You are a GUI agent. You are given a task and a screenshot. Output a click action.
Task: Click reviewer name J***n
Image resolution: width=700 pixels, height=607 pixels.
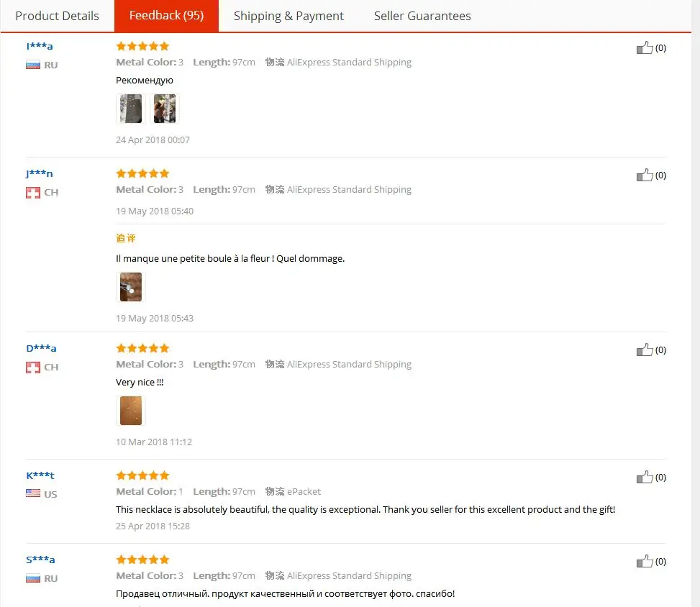pyautogui.click(x=40, y=173)
